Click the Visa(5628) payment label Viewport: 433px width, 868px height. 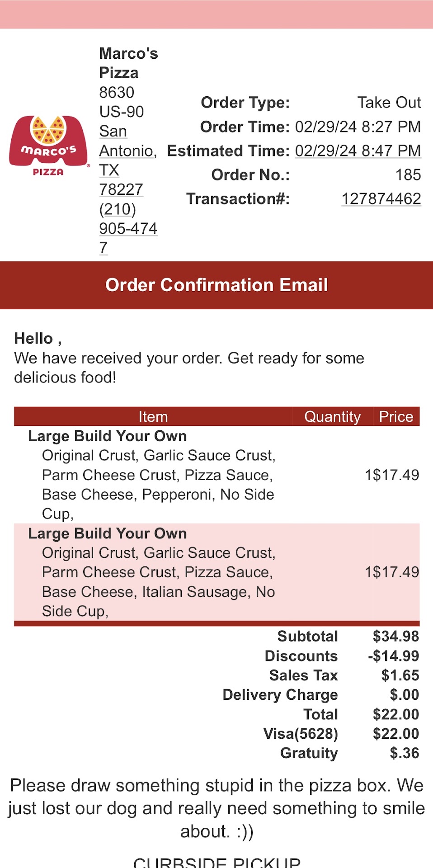click(x=301, y=733)
